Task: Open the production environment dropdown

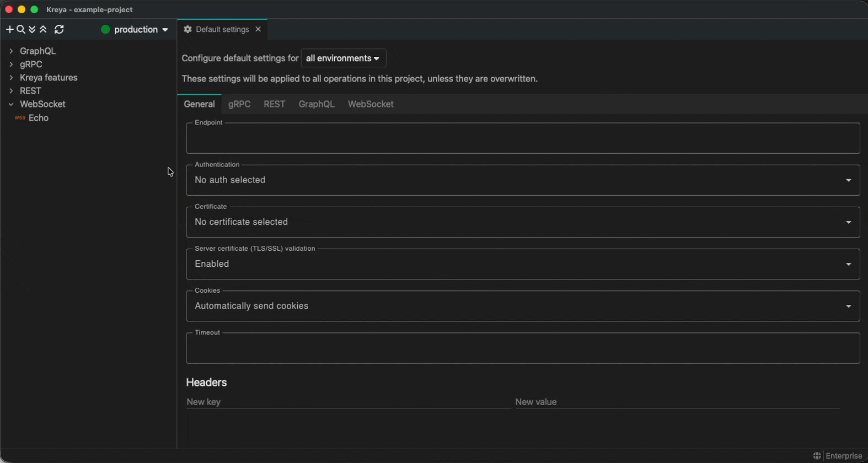Action: click(135, 29)
